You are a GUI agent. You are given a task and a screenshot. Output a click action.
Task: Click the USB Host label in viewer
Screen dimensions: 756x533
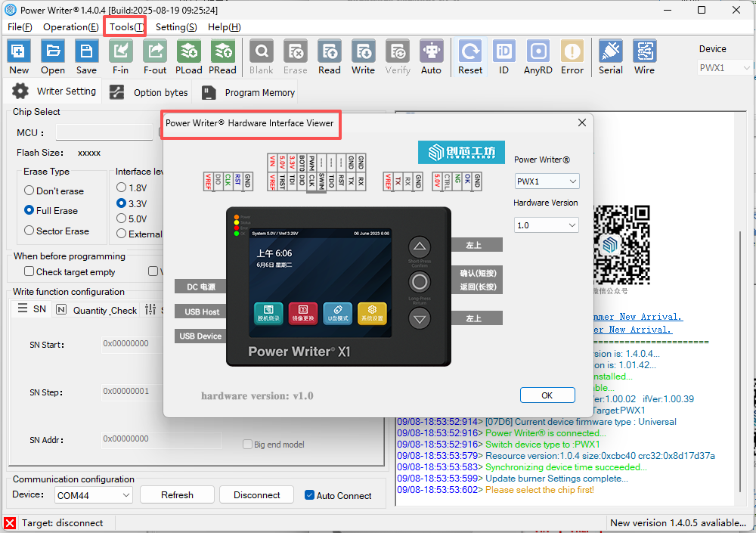[x=202, y=311]
